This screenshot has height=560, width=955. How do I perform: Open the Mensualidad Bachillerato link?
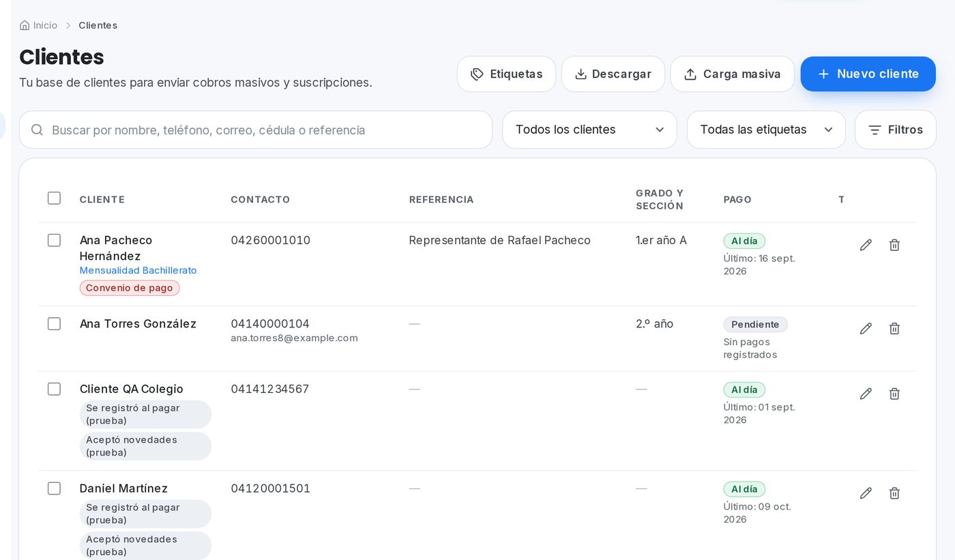138,270
